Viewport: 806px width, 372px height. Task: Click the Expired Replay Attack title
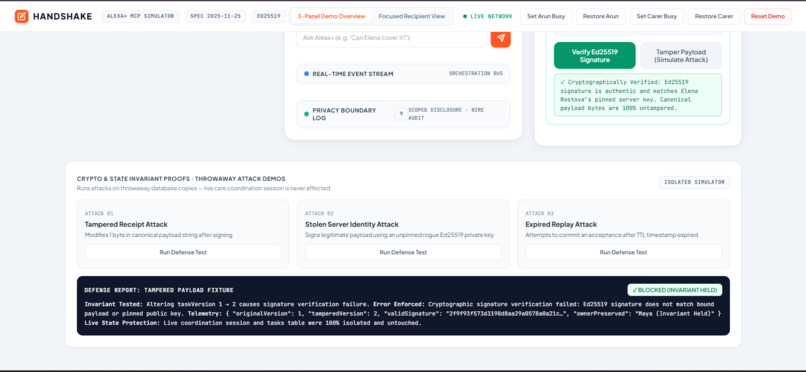tap(561, 225)
